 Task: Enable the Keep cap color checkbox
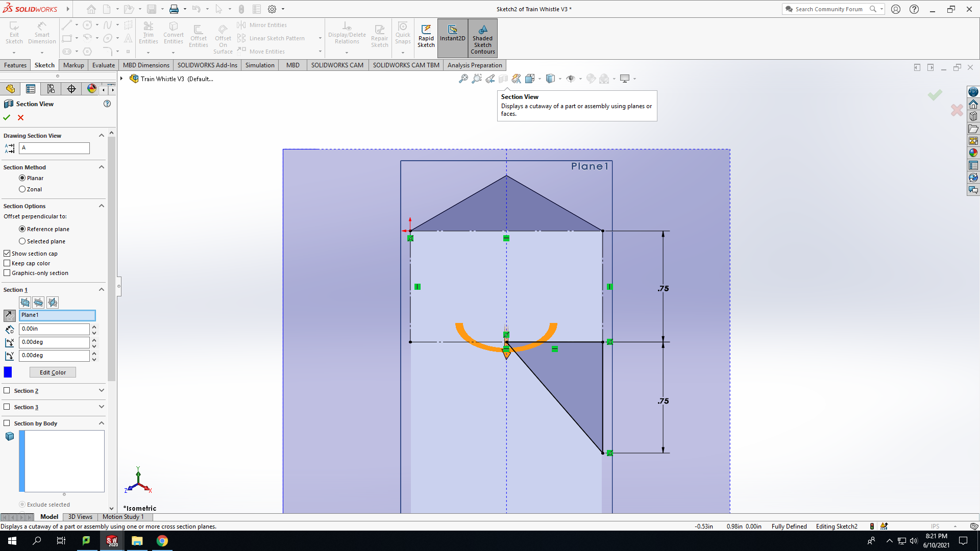click(7, 263)
